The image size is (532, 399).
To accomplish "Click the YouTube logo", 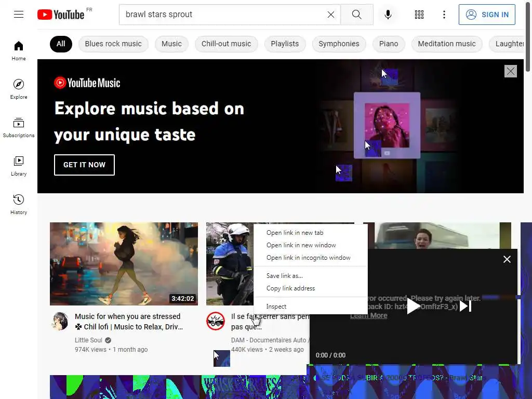I will 61,15.
